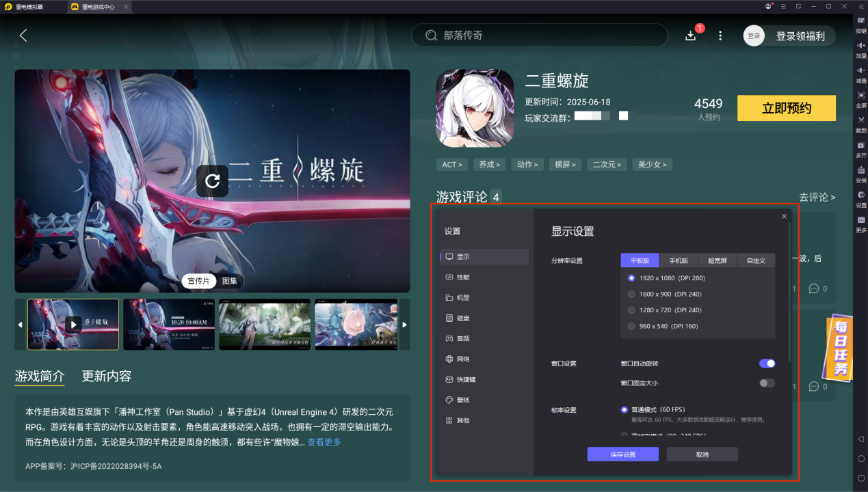Enable the 窗口固定大小 switch
This screenshot has width=868, height=492.
click(767, 383)
